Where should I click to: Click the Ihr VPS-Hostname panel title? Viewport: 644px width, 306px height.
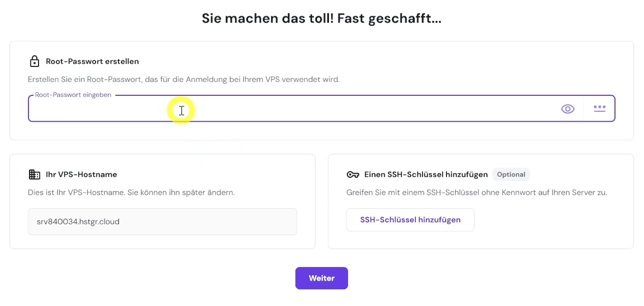point(81,174)
